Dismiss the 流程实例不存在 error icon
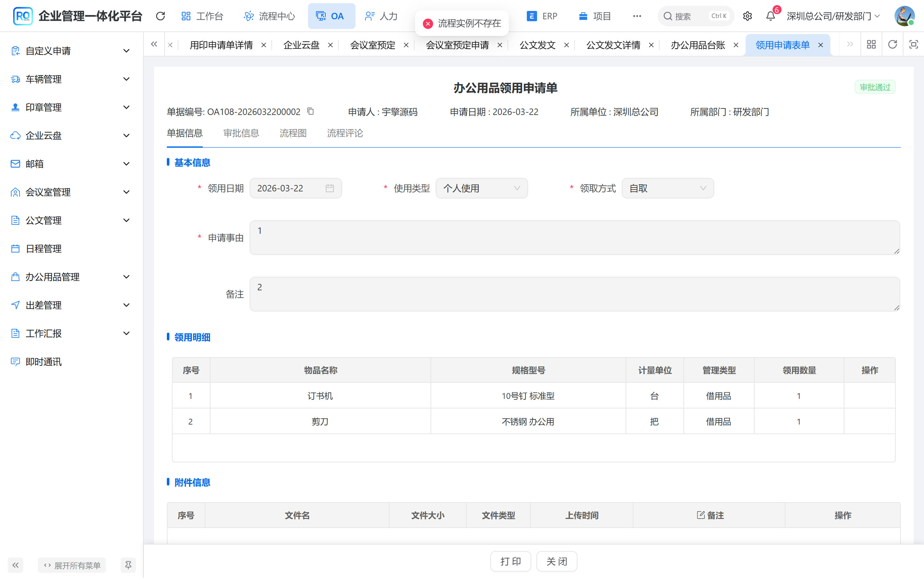 click(428, 23)
